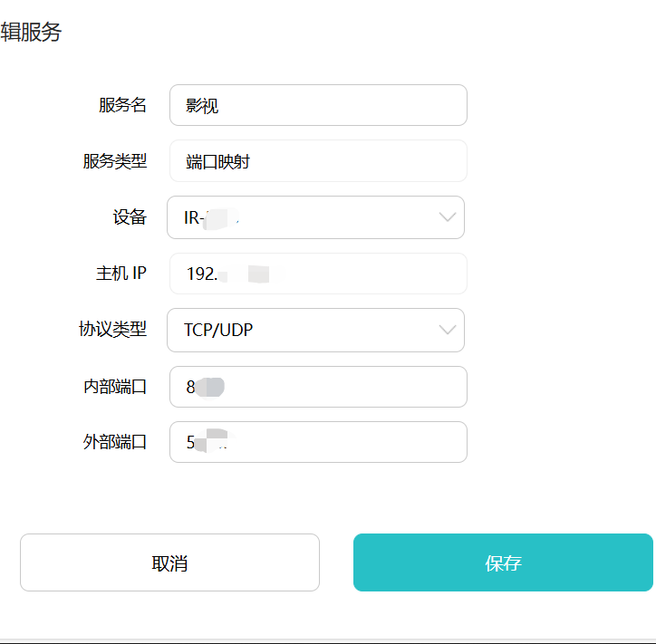This screenshot has height=644, width=656.
Task: Select the 影视 text in service name
Action: click(202, 106)
